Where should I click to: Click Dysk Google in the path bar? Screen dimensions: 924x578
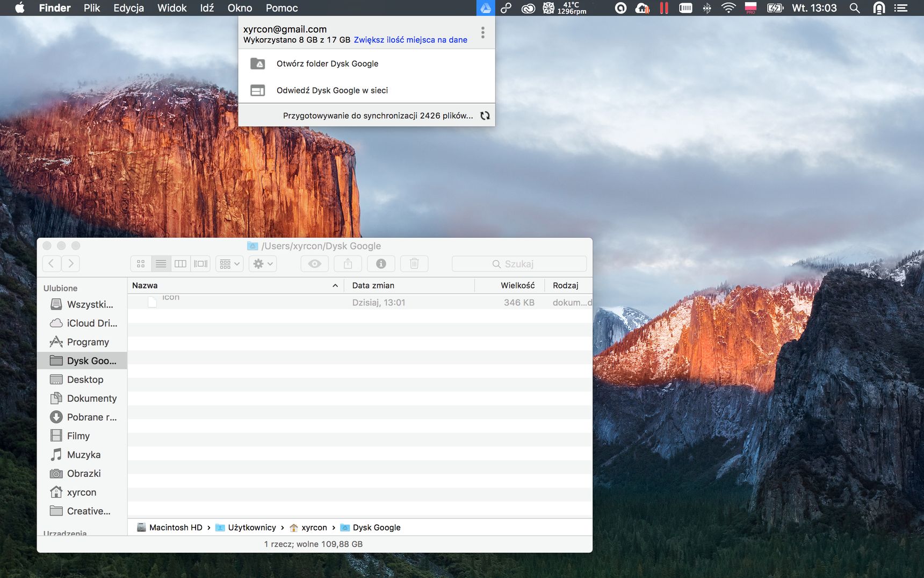(x=371, y=527)
